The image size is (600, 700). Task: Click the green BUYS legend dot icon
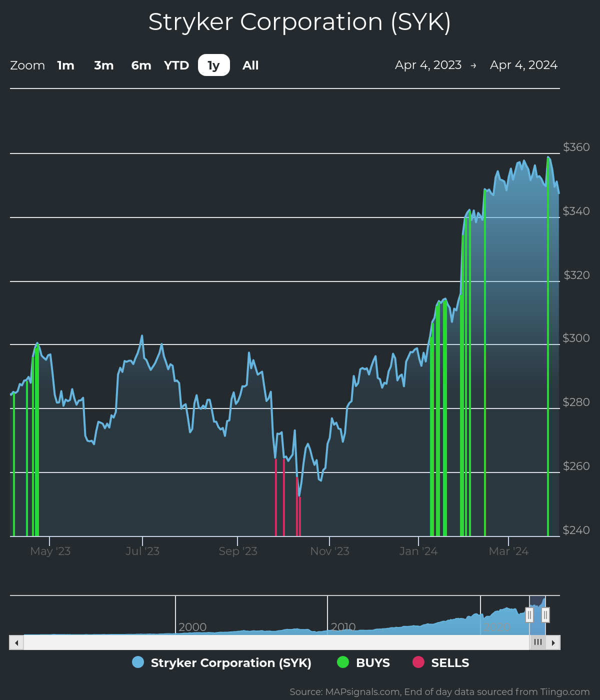(x=343, y=662)
